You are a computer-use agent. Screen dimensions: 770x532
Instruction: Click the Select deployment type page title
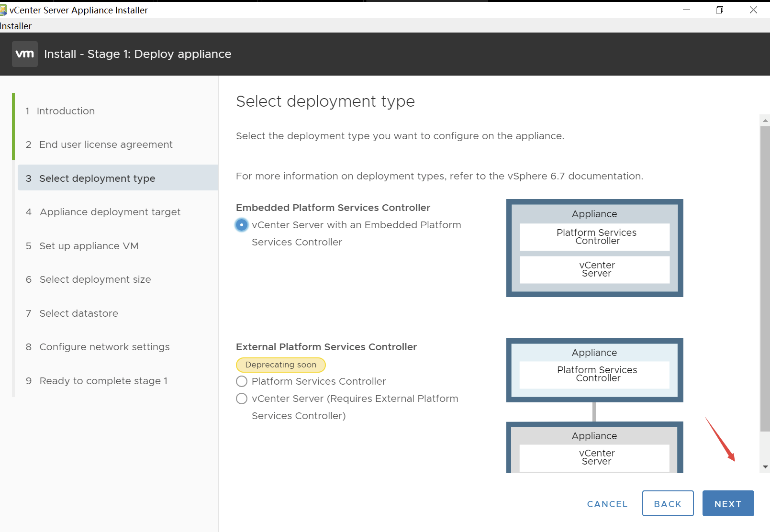(325, 101)
